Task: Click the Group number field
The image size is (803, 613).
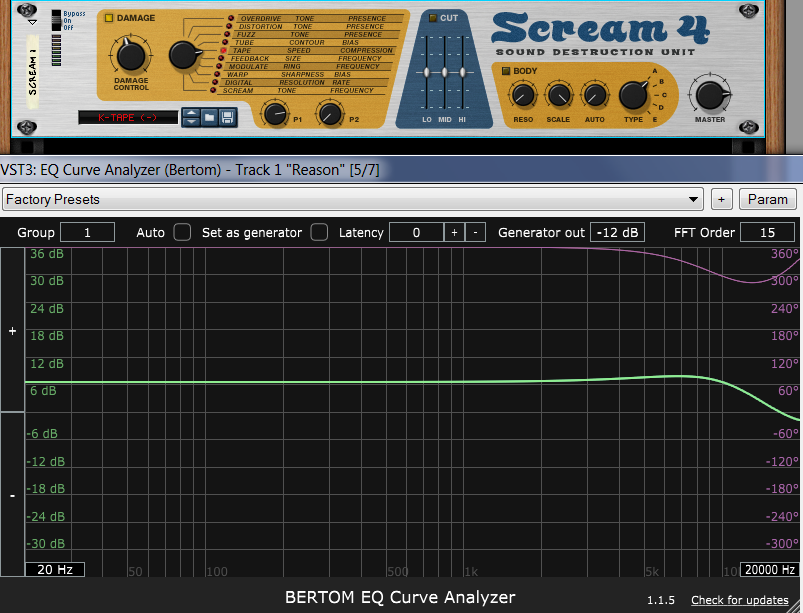Action: click(88, 232)
